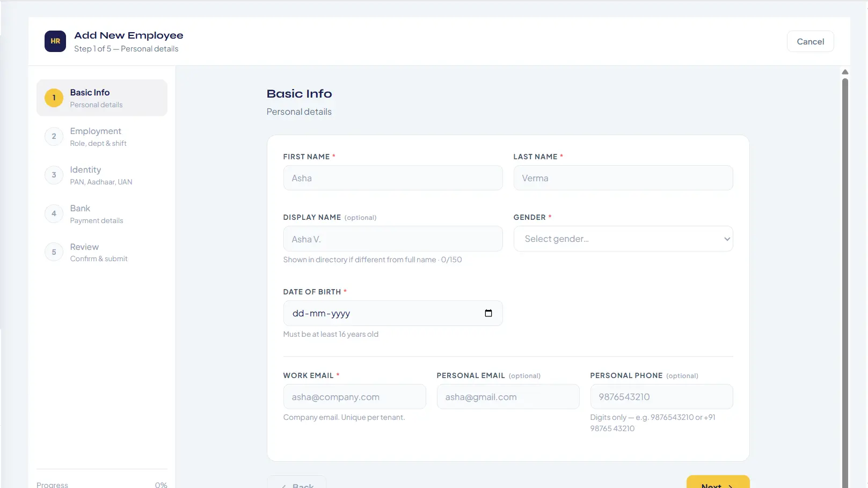Click 'Company email. Unique per tenant.' hint
This screenshot has height=488, width=868.
[x=344, y=417]
